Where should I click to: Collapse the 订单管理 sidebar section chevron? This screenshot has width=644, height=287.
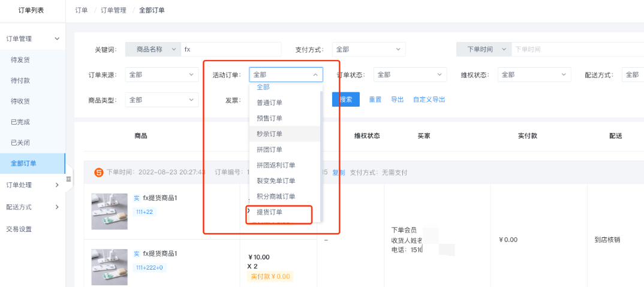pos(57,39)
